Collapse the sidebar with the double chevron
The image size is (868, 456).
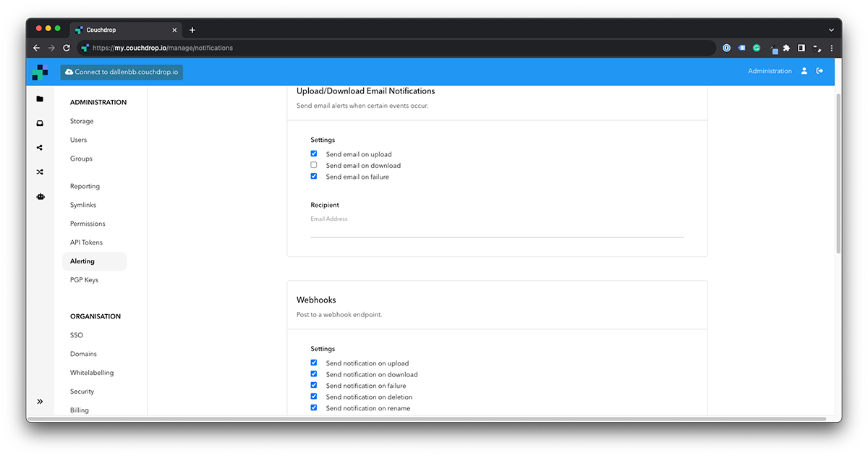tap(40, 400)
